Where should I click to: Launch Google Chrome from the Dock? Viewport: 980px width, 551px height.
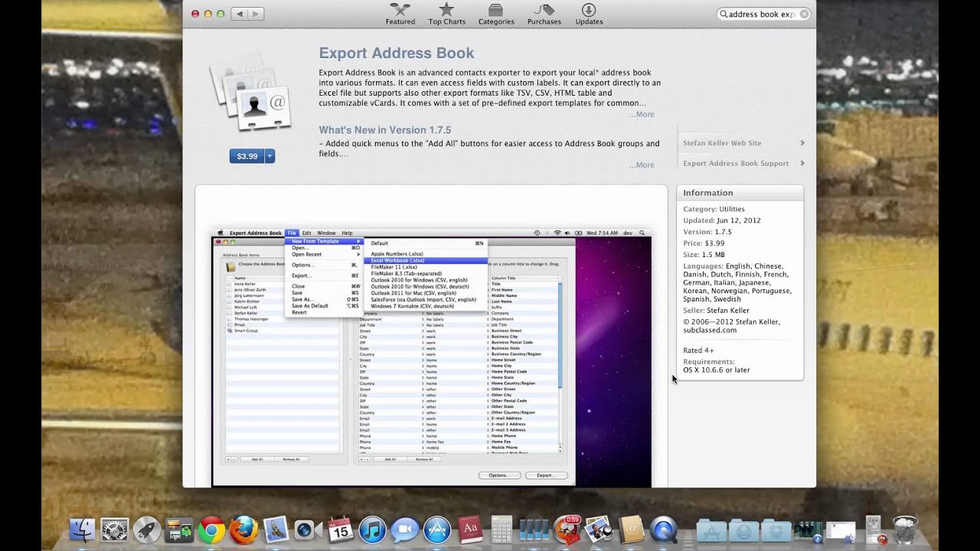point(211,530)
